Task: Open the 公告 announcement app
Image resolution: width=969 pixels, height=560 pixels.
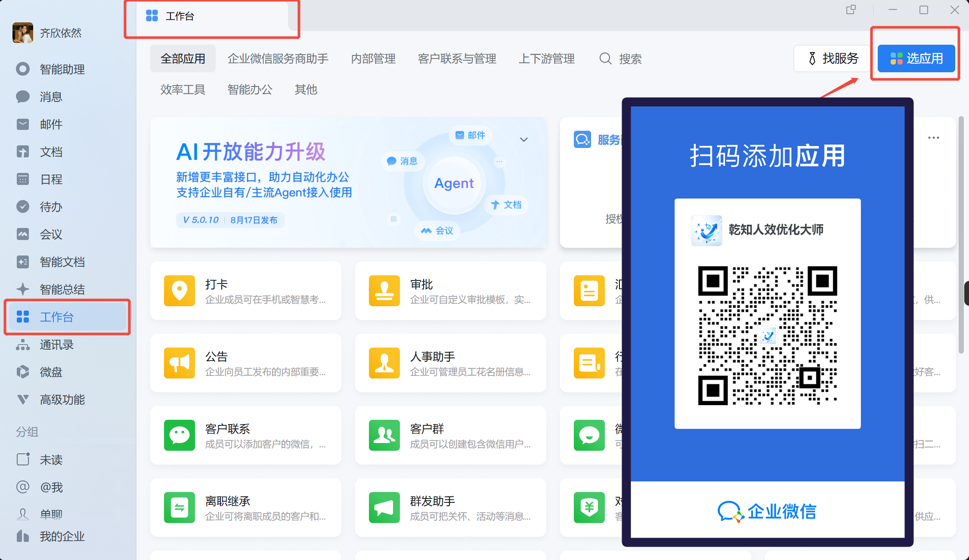Action: click(x=245, y=363)
